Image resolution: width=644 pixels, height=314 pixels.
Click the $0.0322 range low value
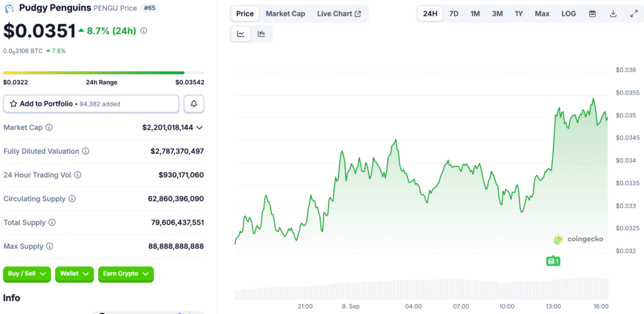coord(16,82)
